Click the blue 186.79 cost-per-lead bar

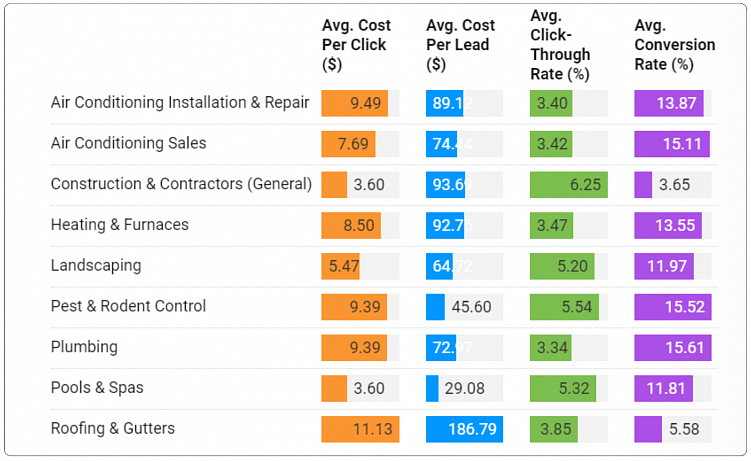click(x=464, y=429)
